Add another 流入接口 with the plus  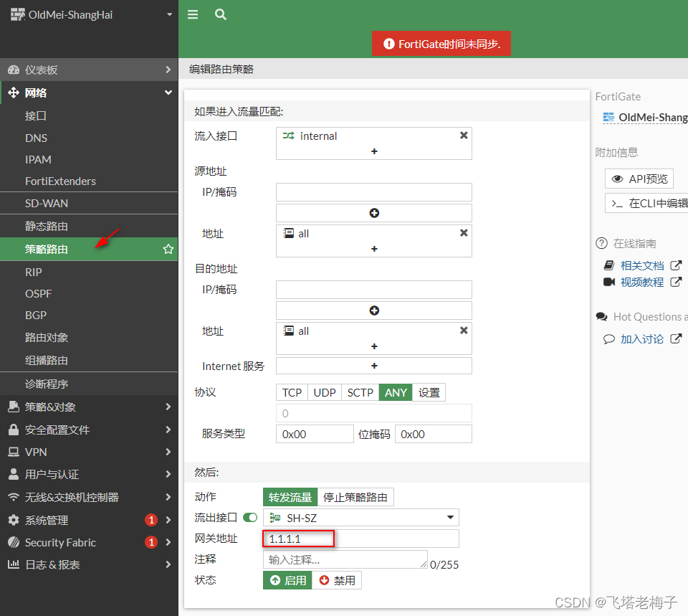(374, 151)
